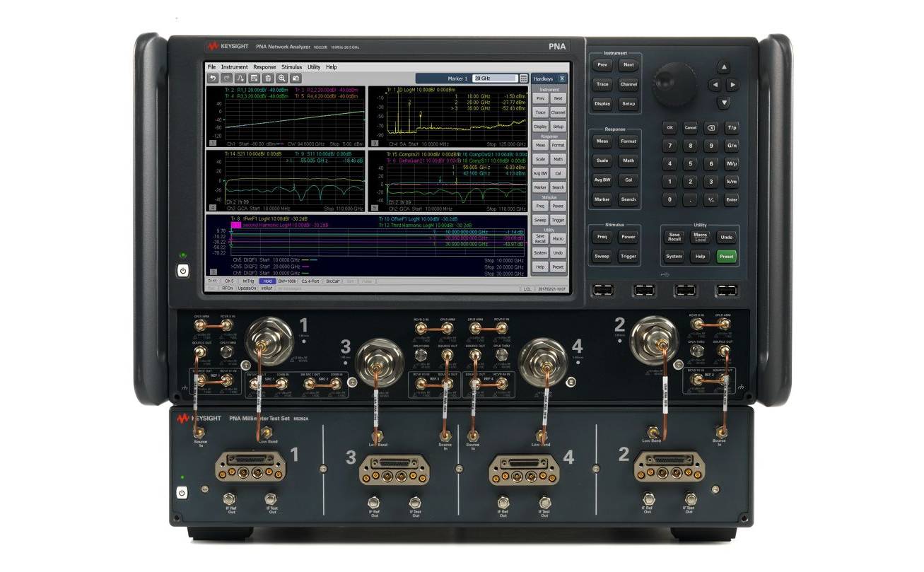Click the on-screen Avg BW hardkey
This screenshot has width=924, height=572.
(540, 173)
